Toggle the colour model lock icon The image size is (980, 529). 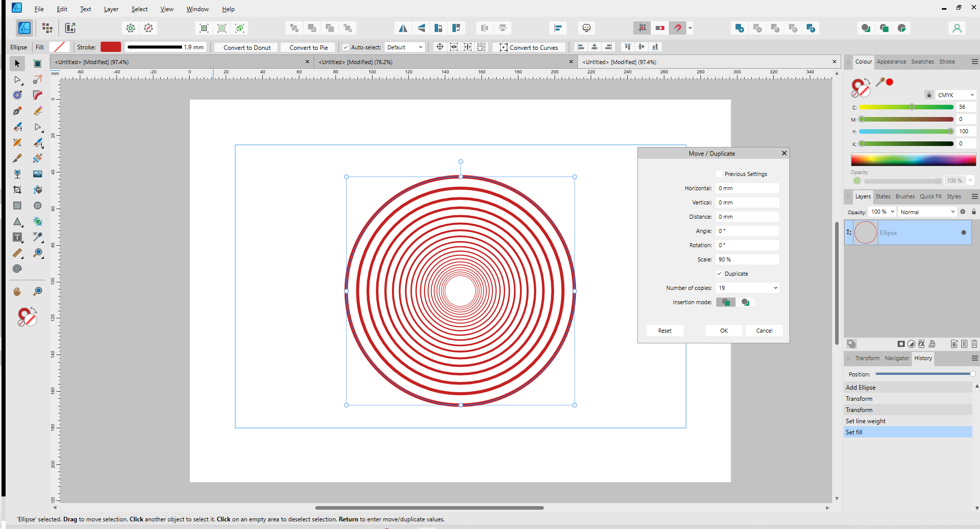(x=929, y=95)
